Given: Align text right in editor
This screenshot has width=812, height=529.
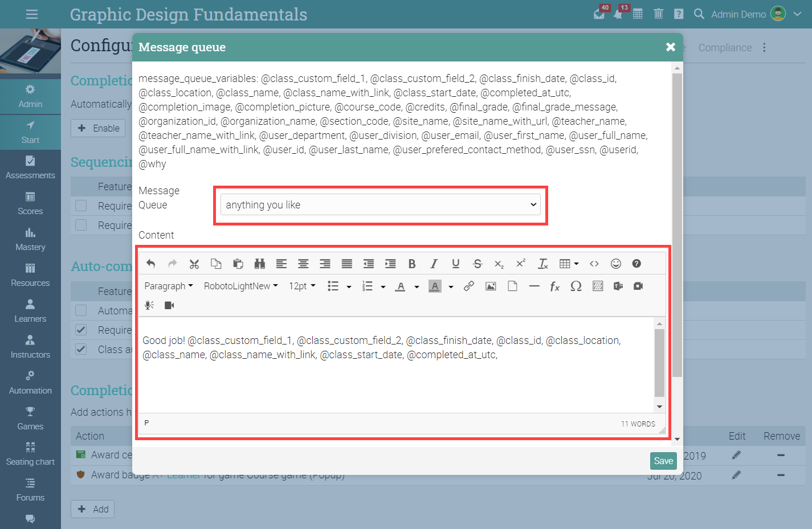Looking at the screenshot, I should tap(325, 264).
